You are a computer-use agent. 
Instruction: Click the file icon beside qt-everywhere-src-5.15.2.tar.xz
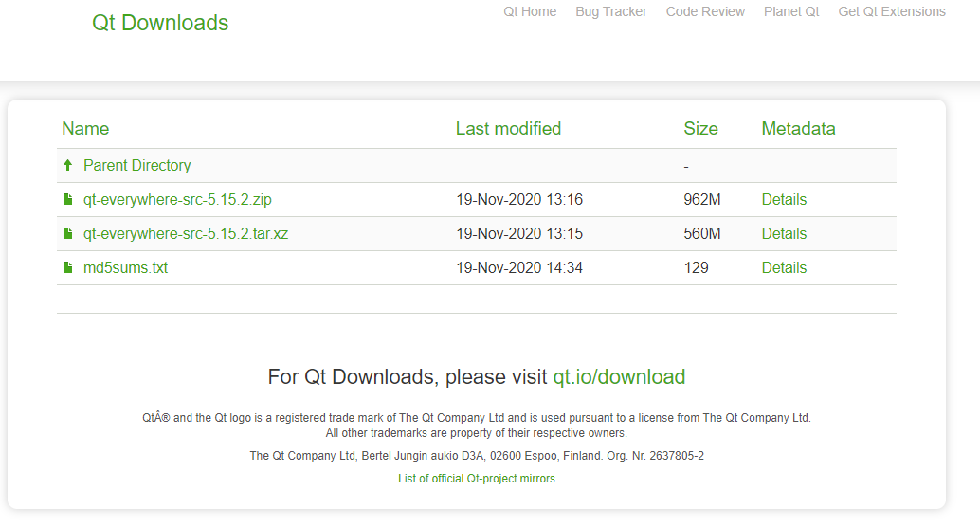point(67,234)
